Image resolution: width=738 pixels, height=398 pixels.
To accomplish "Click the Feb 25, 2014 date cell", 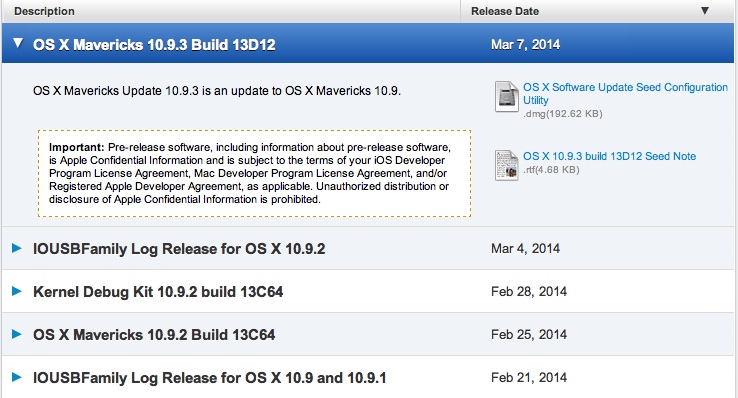I will (529, 334).
